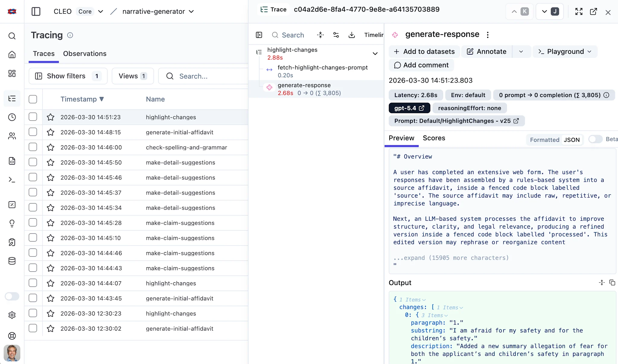
Task: Enable the Beta toggle switch
Action: [x=595, y=139]
